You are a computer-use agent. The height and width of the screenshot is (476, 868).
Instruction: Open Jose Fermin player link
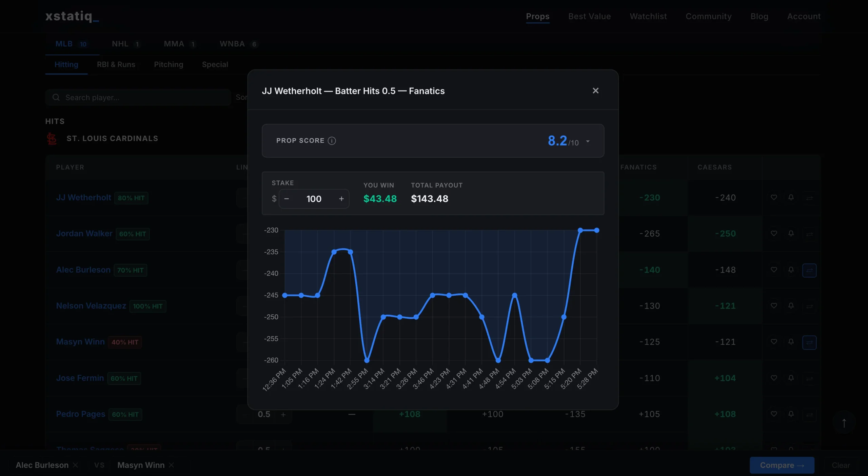point(80,378)
